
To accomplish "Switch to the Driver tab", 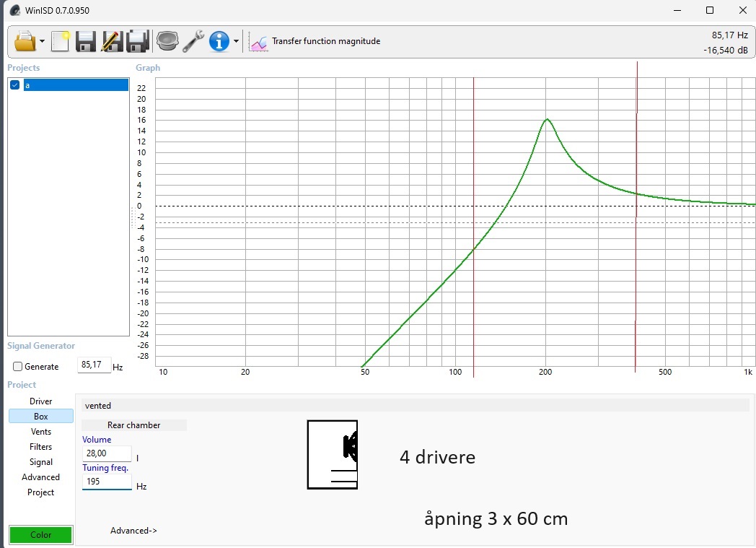I will point(40,401).
